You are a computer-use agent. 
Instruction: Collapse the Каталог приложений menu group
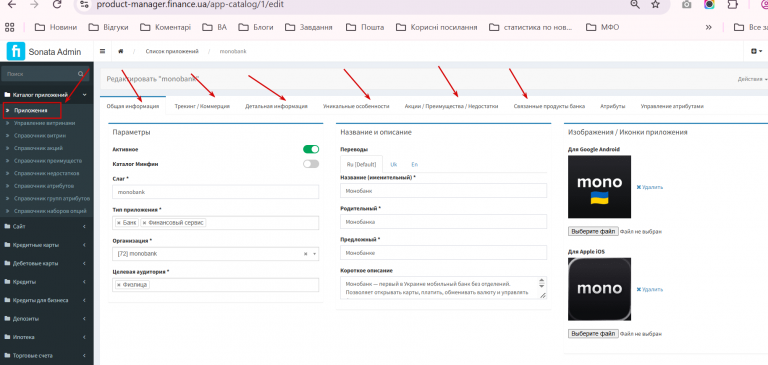tap(47, 95)
